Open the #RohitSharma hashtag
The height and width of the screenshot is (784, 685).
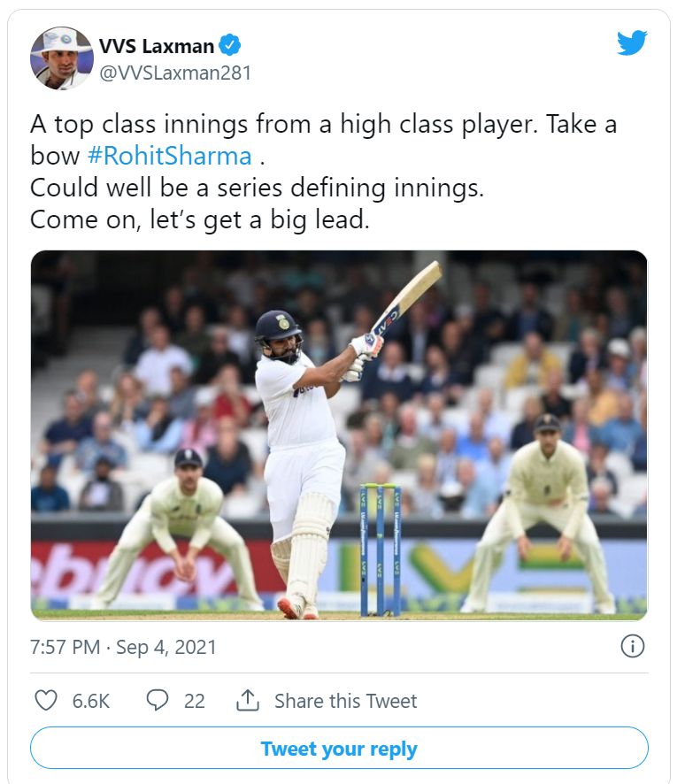169,156
